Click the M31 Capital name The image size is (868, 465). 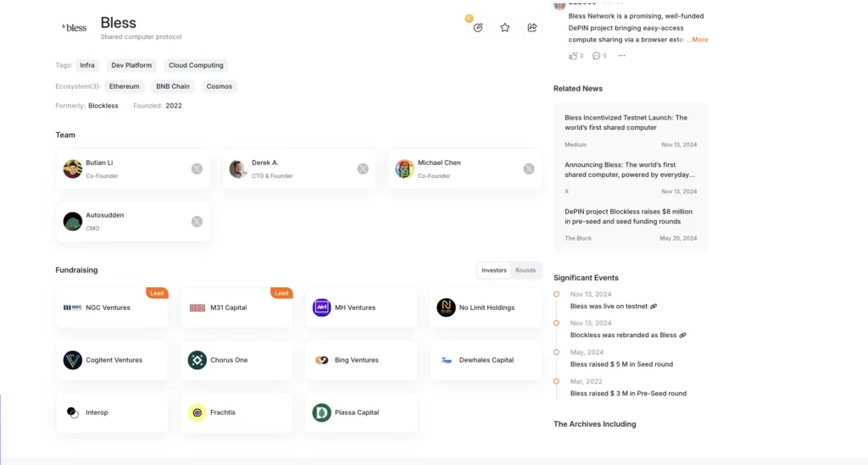(x=229, y=307)
